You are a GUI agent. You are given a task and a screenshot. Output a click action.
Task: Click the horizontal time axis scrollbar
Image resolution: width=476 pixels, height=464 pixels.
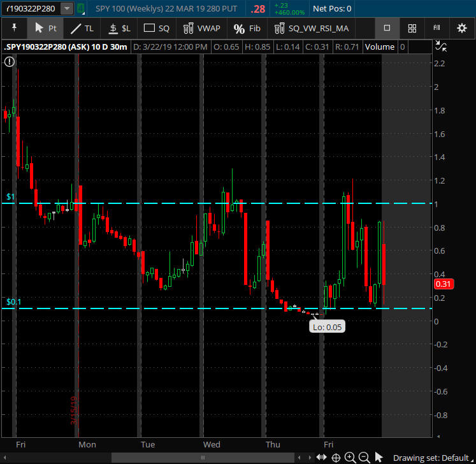pyautogui.click(x=203, y=457)
